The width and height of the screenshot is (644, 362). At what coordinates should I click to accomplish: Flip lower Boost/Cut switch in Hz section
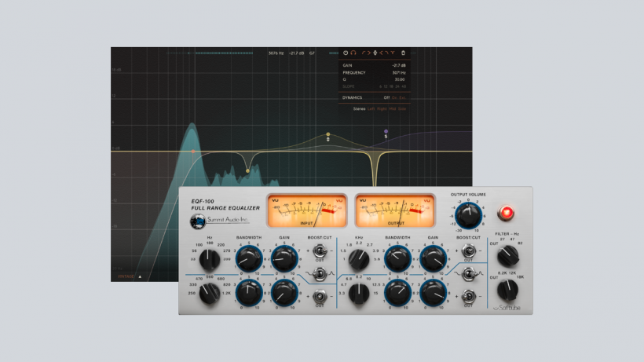[x=320, y=296]
